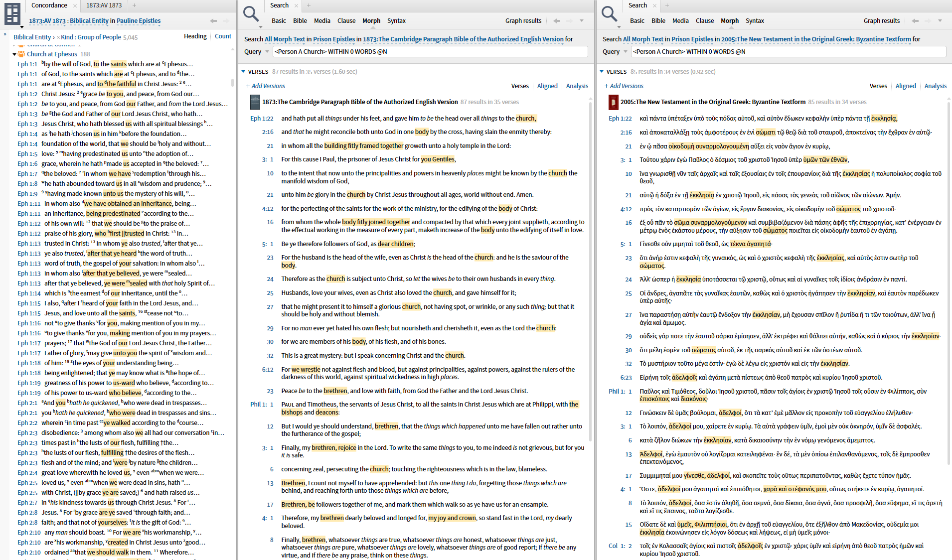Click the Church at Ephesus group icon
This screenshot has width=952, height=560.
point(21,54)
